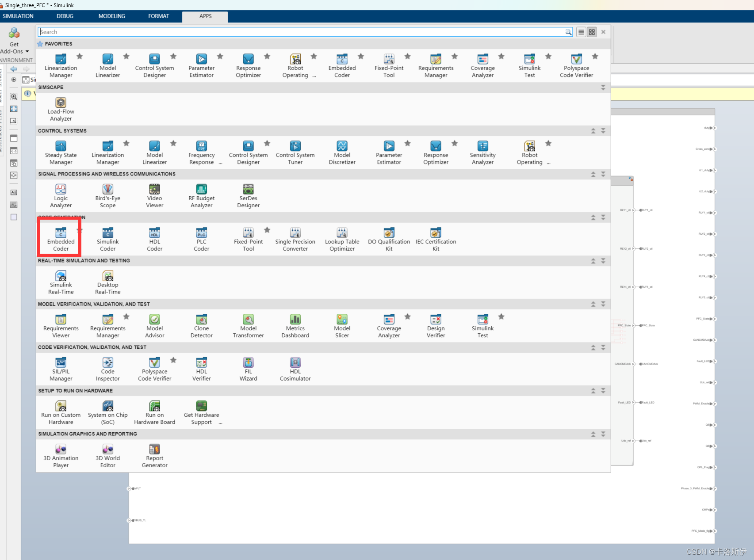
Task: Collapse the Code Generation section
Action: click(x=593, y=217)
